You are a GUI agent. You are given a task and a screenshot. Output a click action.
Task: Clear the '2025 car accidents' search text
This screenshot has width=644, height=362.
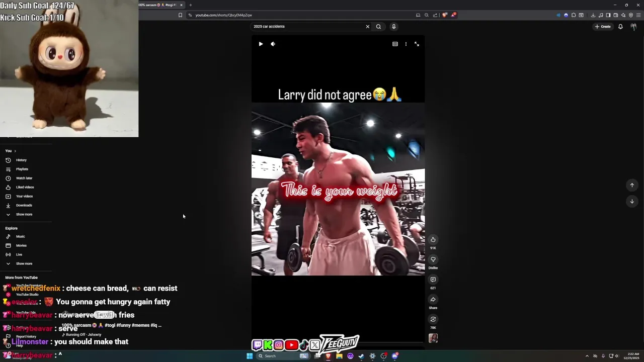[x=367, y=27]
